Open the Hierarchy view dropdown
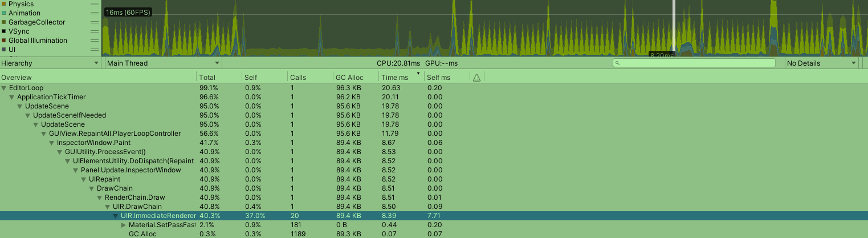 click(50, 63)
